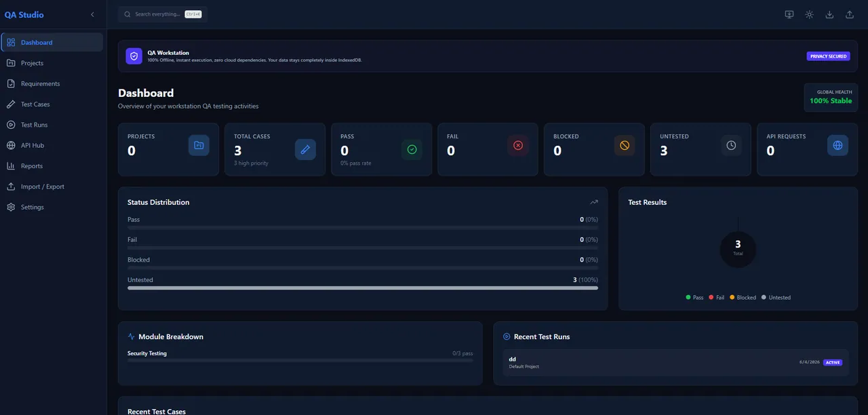Screen dimensions: 868x415
Task: Click the PRIVACY SECURED badge
Action: [828, 56]
